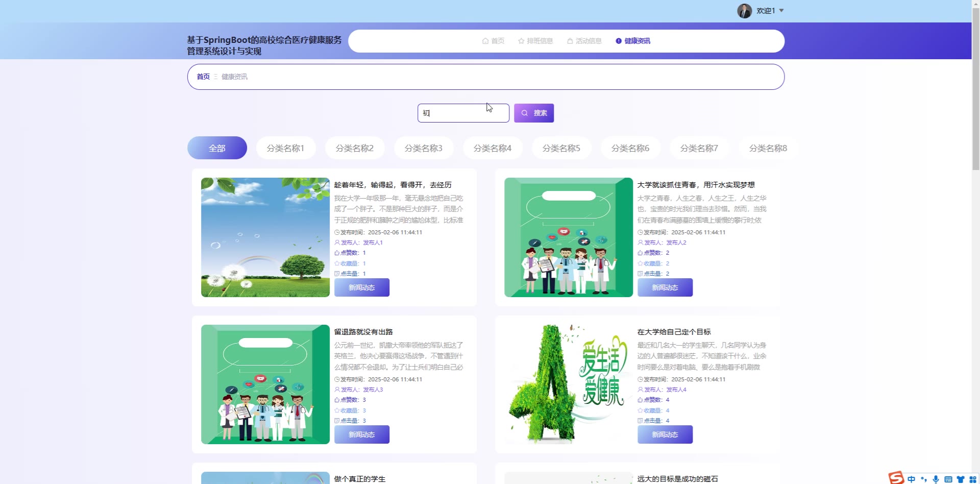
Task: Filter by 分类名称1
Action: tap(286, 148)
